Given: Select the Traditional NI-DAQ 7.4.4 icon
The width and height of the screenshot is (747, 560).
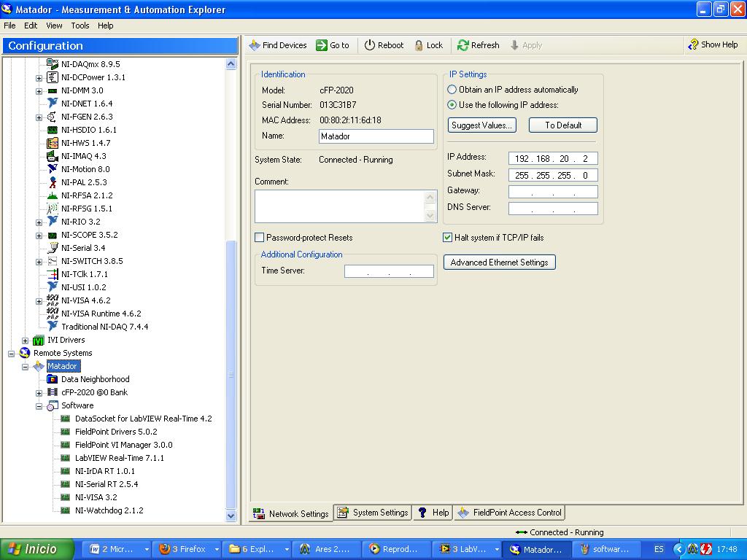Looking at the screenshot, I should click(53, 327).
